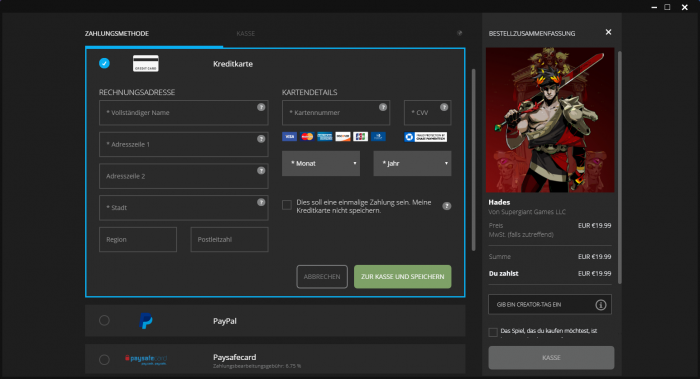Click the Visa card logo

[x=289, y=137]
